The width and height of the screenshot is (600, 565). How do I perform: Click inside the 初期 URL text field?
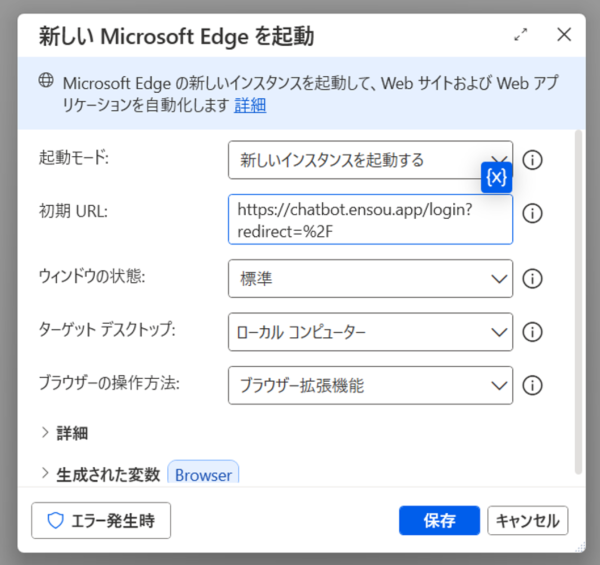click(x=370, y=219)
